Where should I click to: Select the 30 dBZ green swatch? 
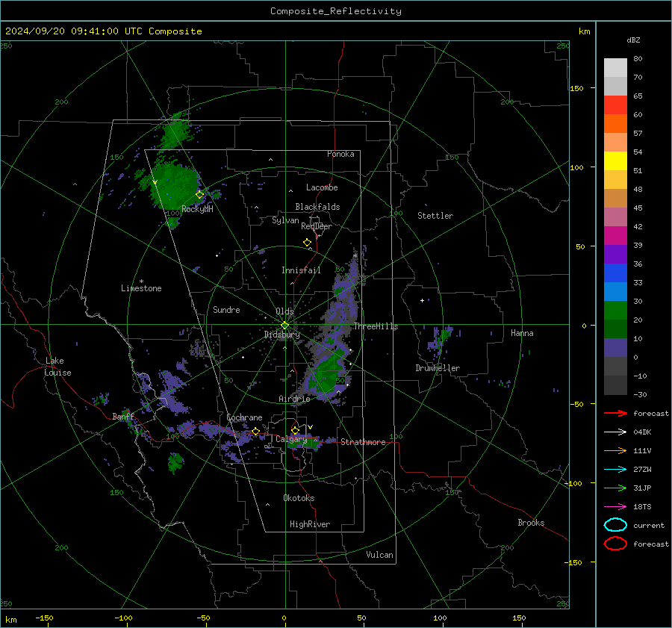click(615, 310)
